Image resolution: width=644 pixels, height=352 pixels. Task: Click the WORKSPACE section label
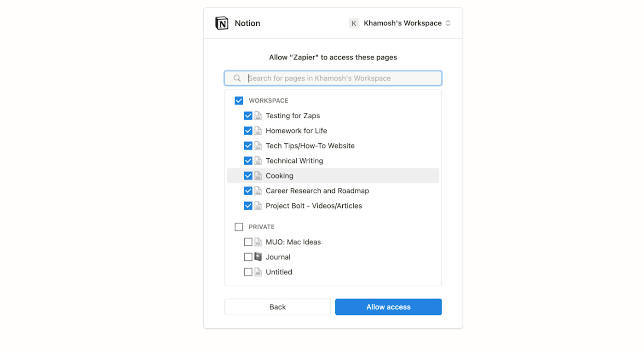point(269,100)
